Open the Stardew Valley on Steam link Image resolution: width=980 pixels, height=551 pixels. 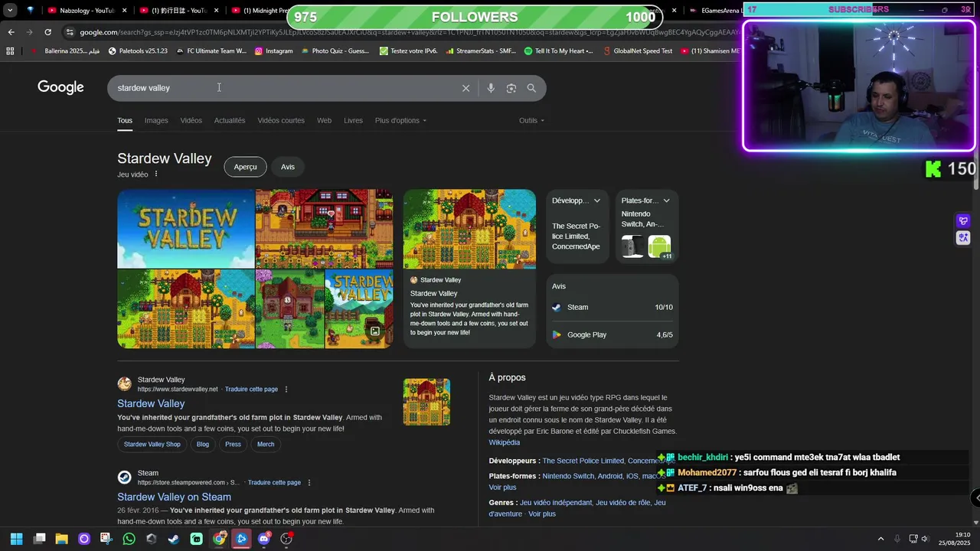174,497
